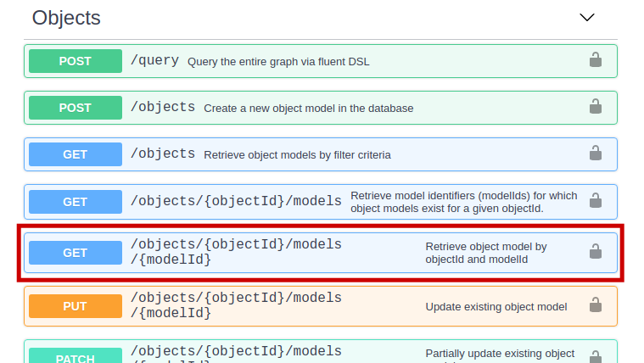Screen dimensions: 644x363
Task: Select path in Retrieve object model by objectId row
Action: (236, 252)
